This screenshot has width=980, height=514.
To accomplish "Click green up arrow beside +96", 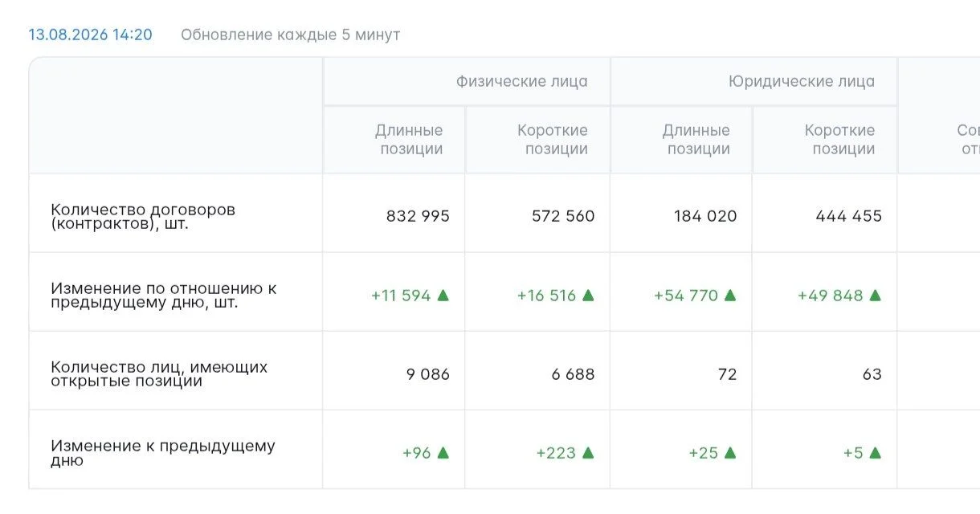I will [x=443, y=452].
